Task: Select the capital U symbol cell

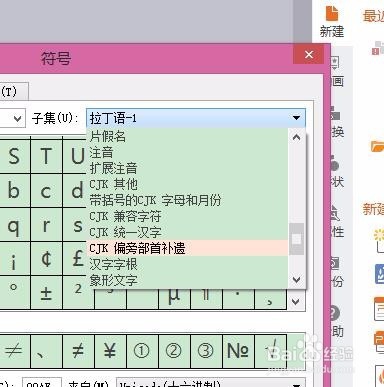Action: pyautogui.click(x=75, y=156)
